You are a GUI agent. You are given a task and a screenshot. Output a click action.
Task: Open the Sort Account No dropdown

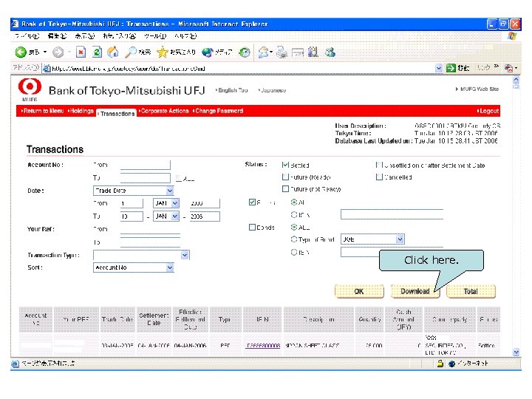click(170, 267)
